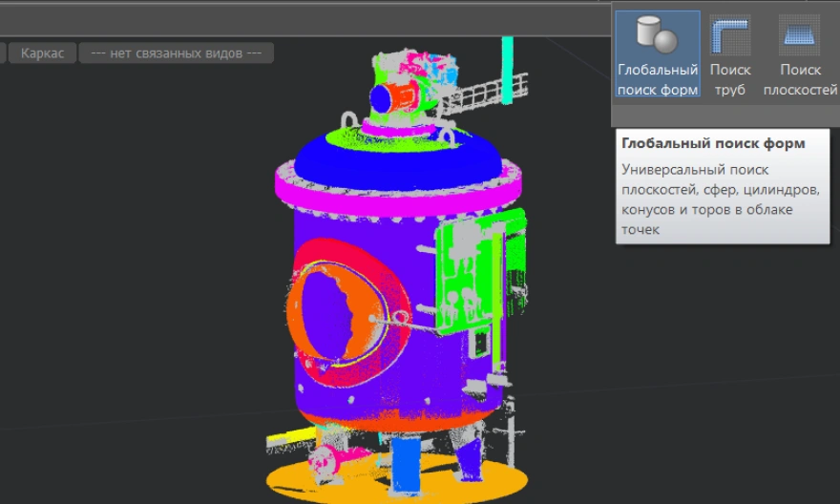Open the Каркас display mode dropdown
Viewport: 840px width, 504px height.
tap(43, 53)
